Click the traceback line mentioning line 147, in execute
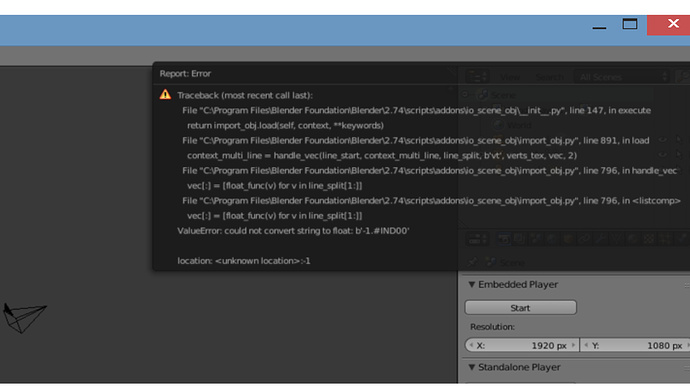This screenshot has width=690, height=388. [416, 110]
